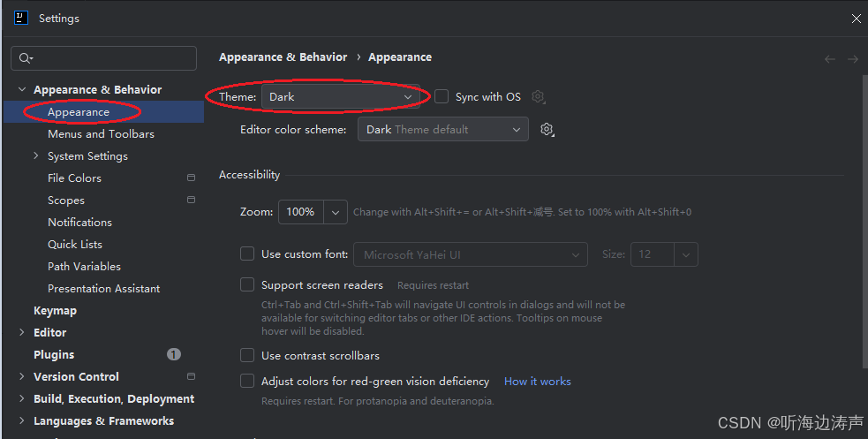Open the Editor color scheme dropdown
Image resolution: width=868 pixels, height=439 pixels.
click(x=443, y=130)
